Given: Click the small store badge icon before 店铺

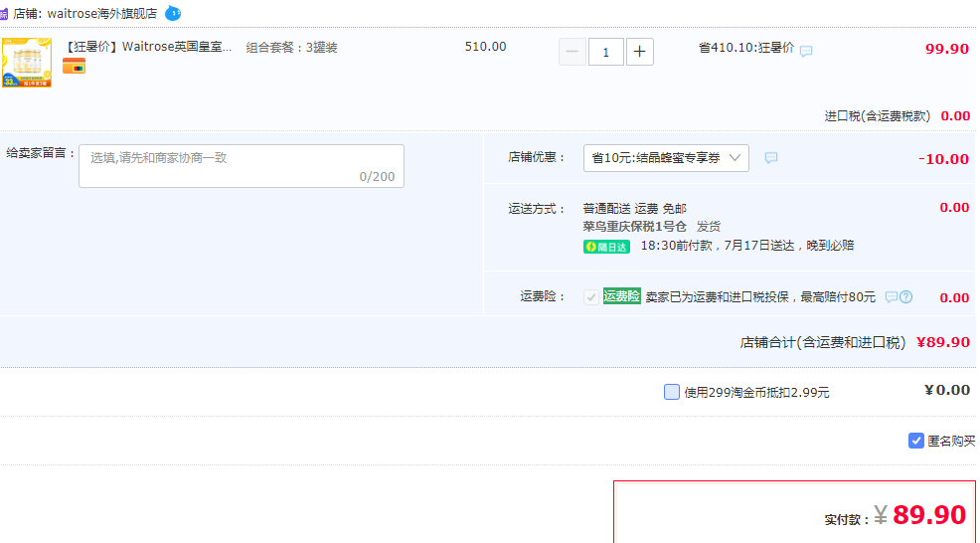Looking at the screenshot, I should [x=4, y=14].
